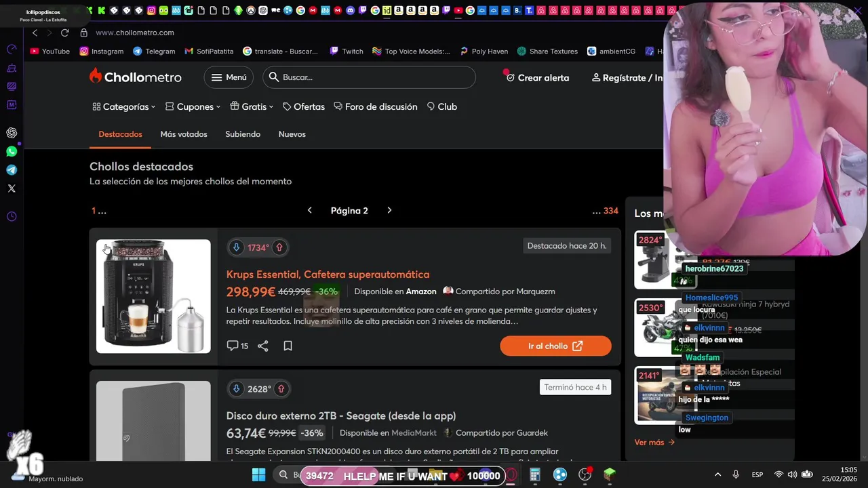Open history clock icon in browser sidebar
Viewport: 868px width, 488px height.
point(12,217)
